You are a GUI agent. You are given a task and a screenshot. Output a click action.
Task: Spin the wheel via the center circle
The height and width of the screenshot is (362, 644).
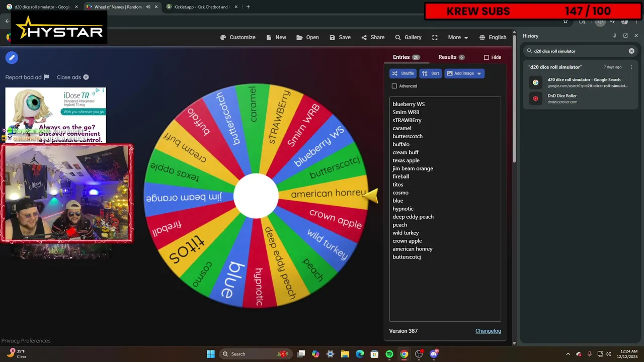(256, 196)
